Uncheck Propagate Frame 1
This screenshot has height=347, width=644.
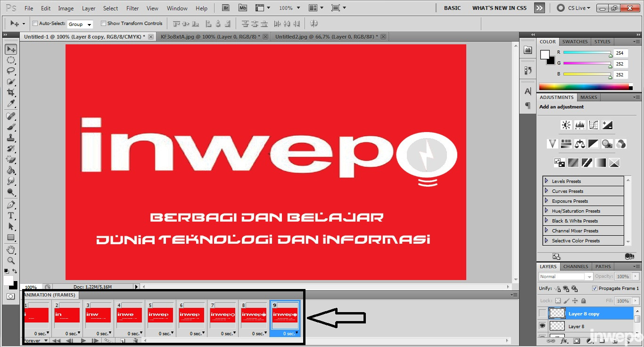point(595,288)
